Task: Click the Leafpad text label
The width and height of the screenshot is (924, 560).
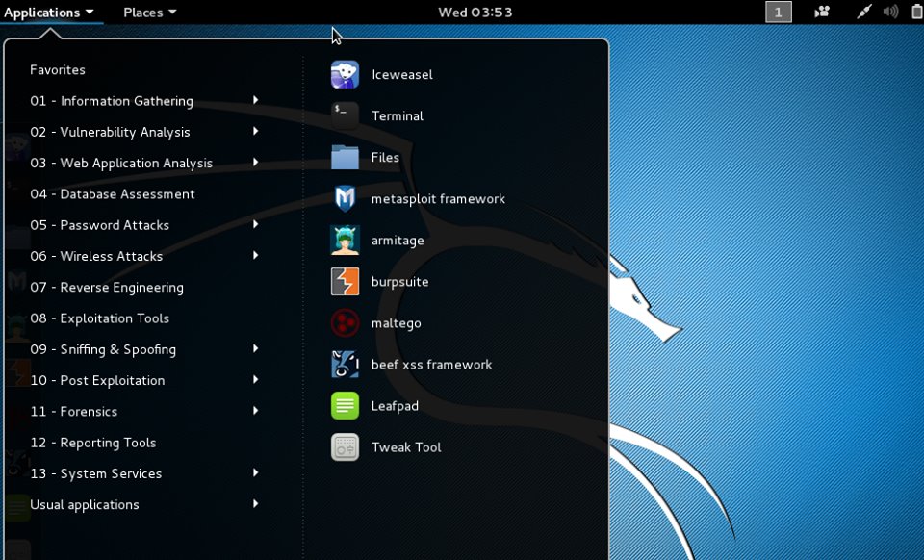Action: coord(395,406)
